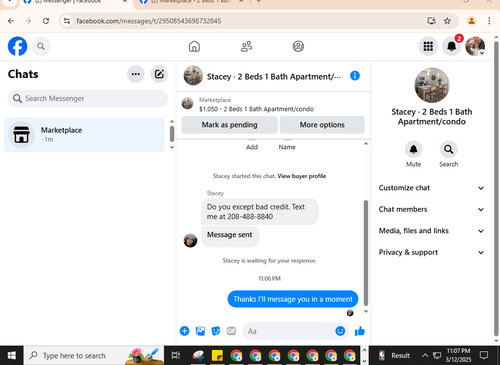
Task: Open the Facebook menu grid icon
Action: point(428,46)
